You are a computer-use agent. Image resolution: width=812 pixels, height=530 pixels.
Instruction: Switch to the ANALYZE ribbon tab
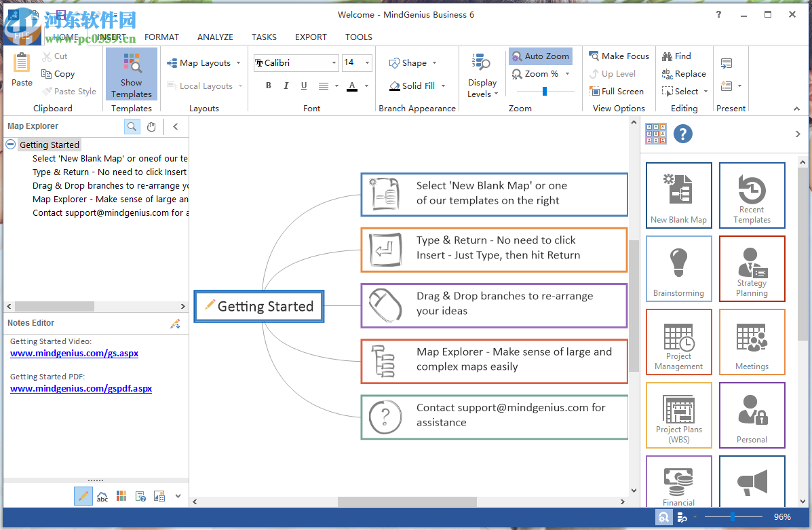(x=215, y=37)
